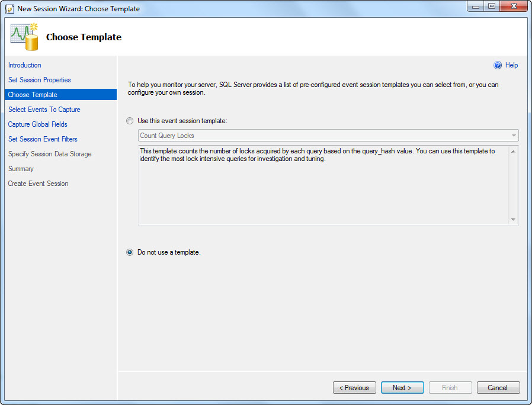Open Select Events To Capture page
This screenshot has height=405, width=532.
pos(44,110)
